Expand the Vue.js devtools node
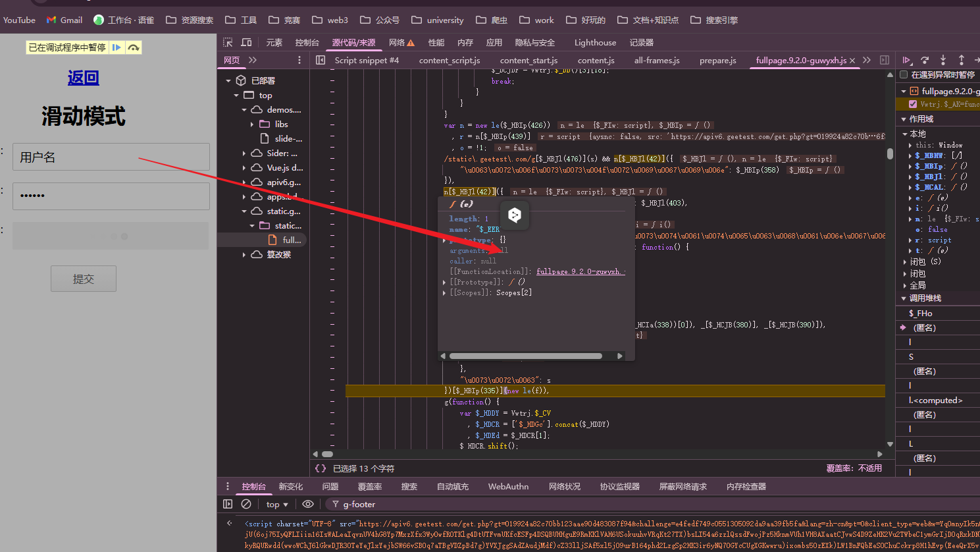This screenshot has height=552, width=980. point(244,167)
